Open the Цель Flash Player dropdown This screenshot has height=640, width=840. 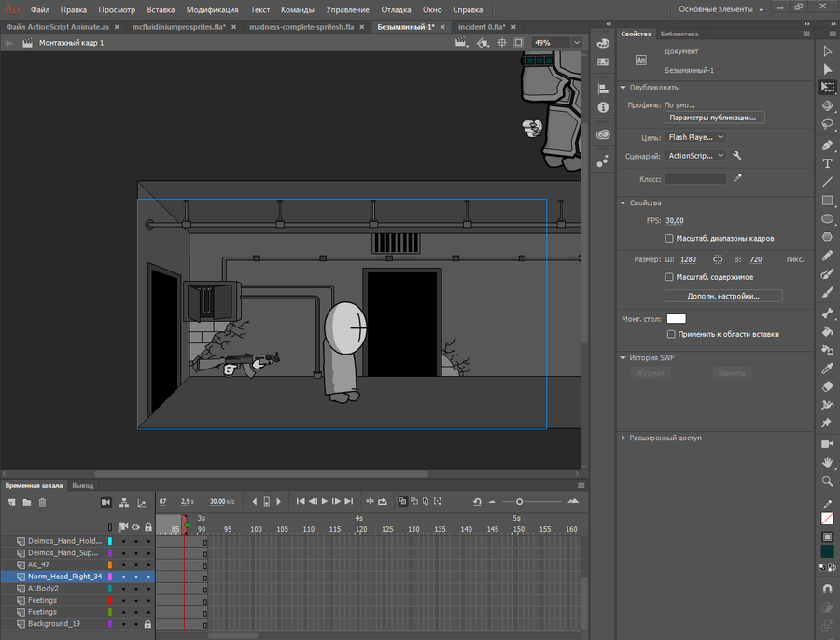[695, 137]
